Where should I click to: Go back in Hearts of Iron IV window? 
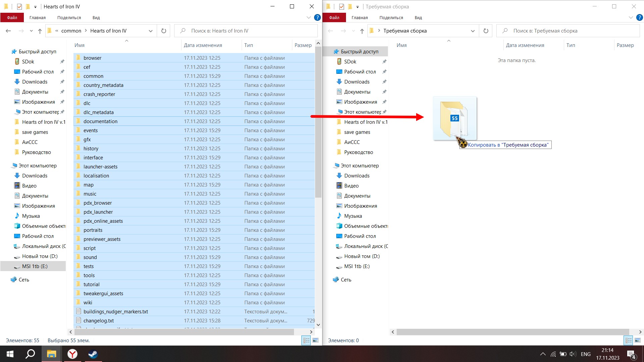point(8,31)
